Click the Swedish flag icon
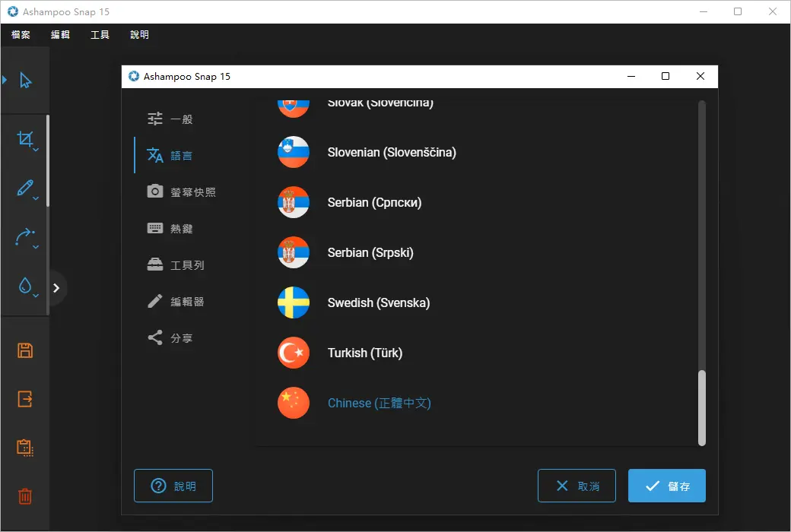Image resolution: width=791 pixels, height=532 pixels. coord(294,302)
